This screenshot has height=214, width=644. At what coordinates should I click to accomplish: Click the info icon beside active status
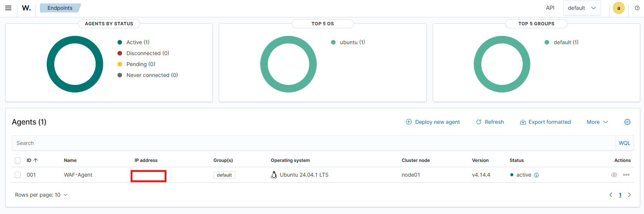(536, 175)
